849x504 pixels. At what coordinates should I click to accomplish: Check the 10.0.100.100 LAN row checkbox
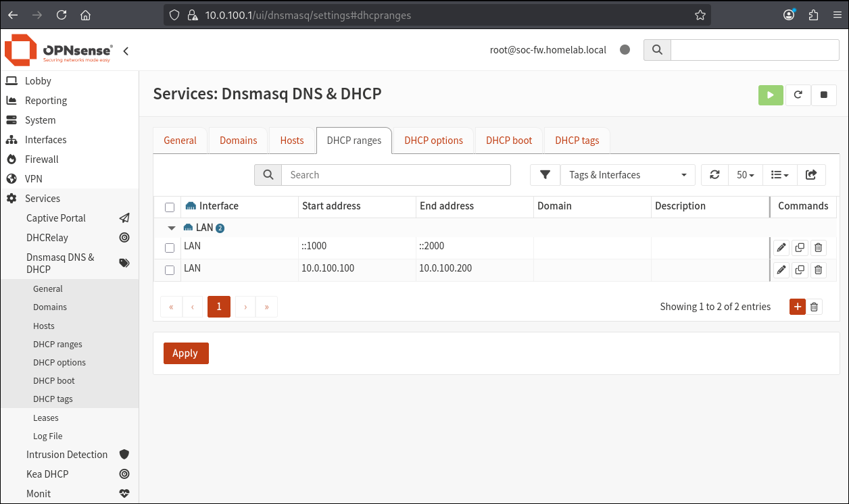pos(170,270)
